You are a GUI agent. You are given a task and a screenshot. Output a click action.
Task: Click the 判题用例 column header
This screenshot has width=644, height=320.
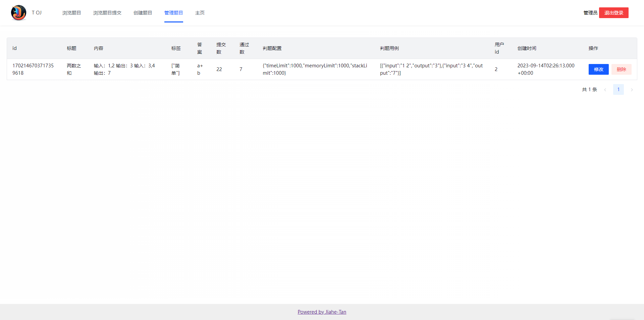click(432, 48)
